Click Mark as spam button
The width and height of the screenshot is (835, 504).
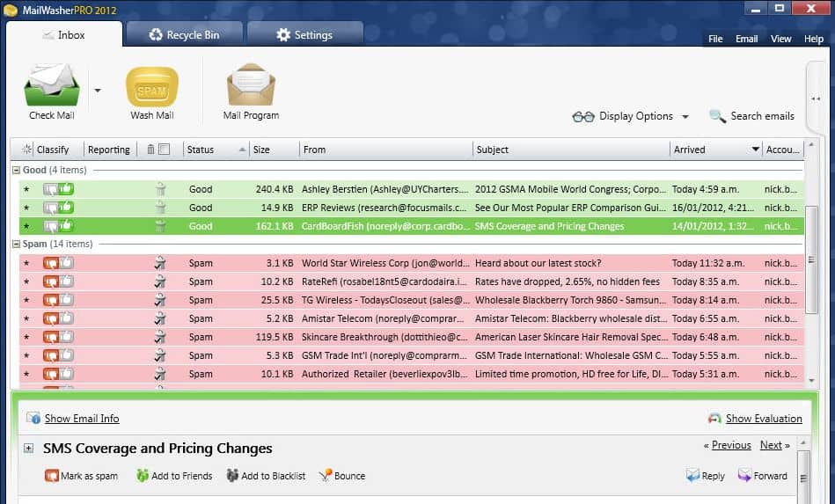click(x=82, y=476)
